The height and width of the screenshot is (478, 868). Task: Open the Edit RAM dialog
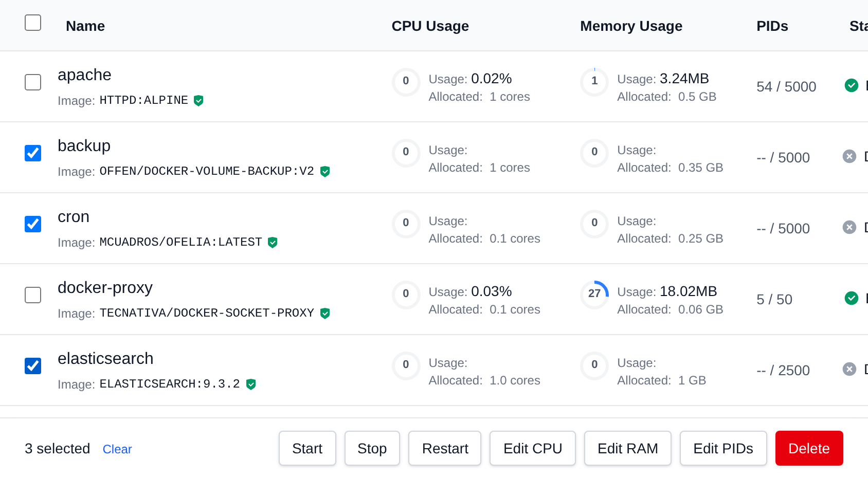628,448
